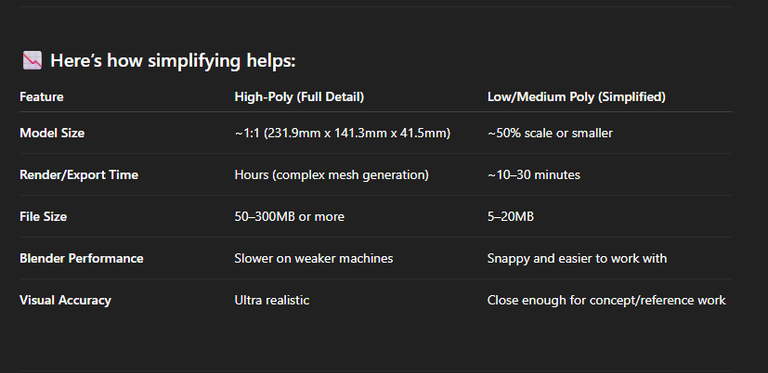Click the 231.9mm x 141.3mm dimensions cell
Image resolution: width=768 pixels, height=373 pixels.
coord(342,133)
